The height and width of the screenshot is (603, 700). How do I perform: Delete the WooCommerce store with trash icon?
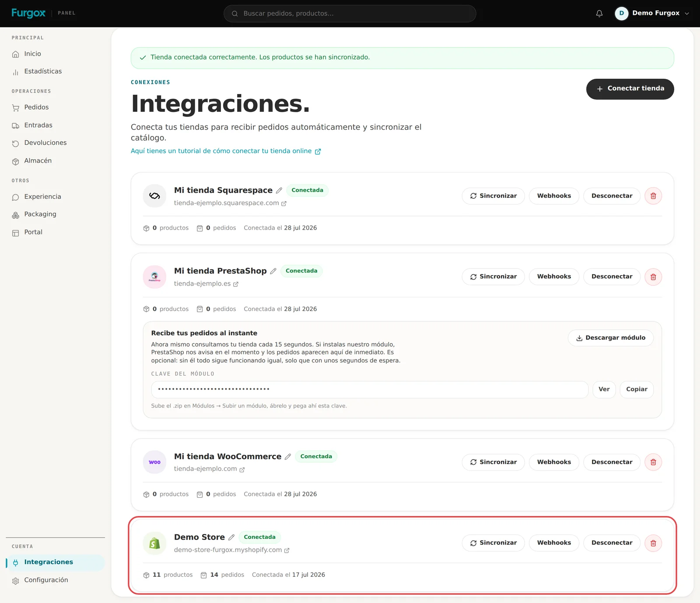pyautogui.click(x=653, y=462)
